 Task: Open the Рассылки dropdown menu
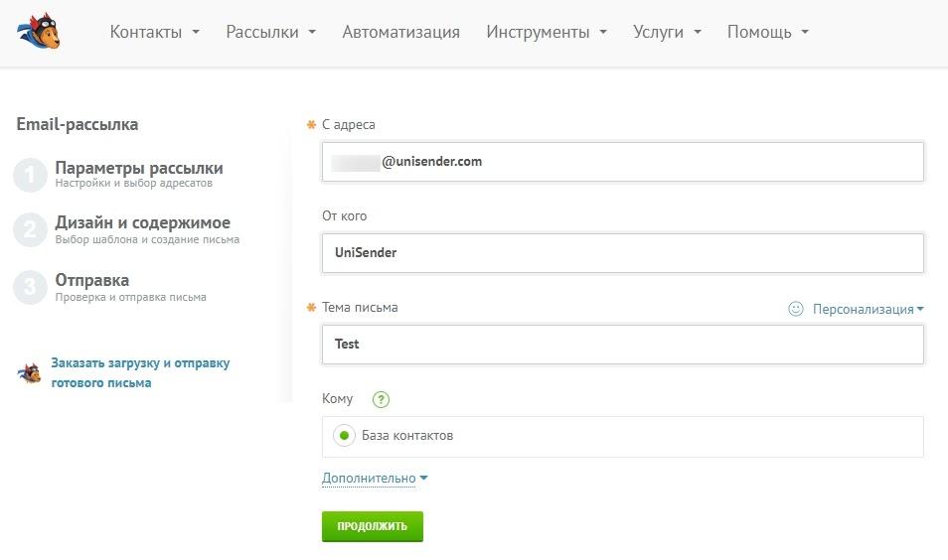pos(271,32)
